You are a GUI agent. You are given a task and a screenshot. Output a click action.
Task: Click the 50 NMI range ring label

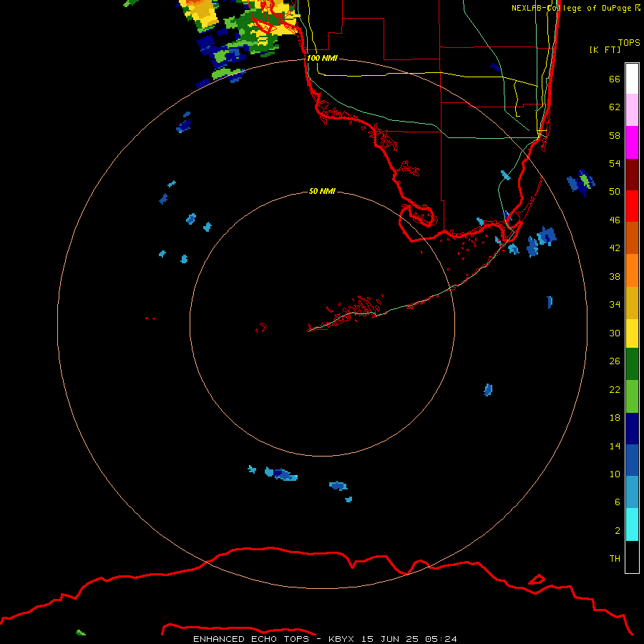(322, 191)
